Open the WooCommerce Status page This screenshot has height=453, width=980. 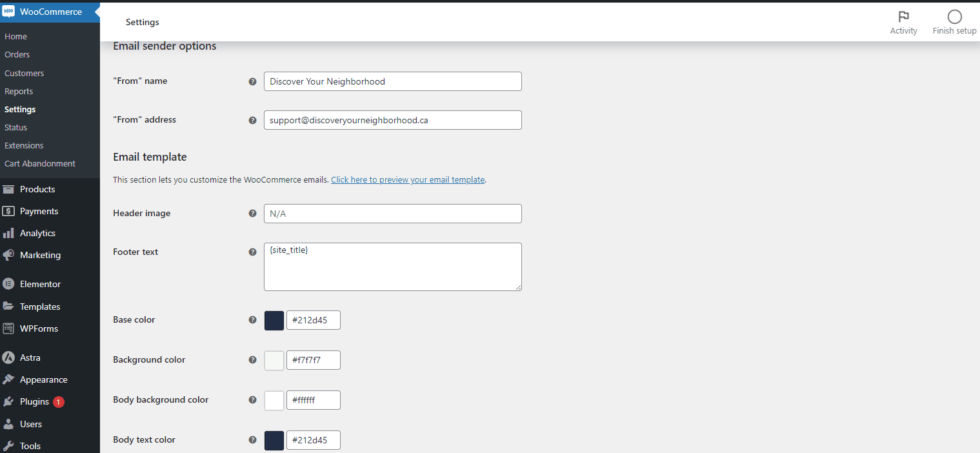tap(16, 128)
